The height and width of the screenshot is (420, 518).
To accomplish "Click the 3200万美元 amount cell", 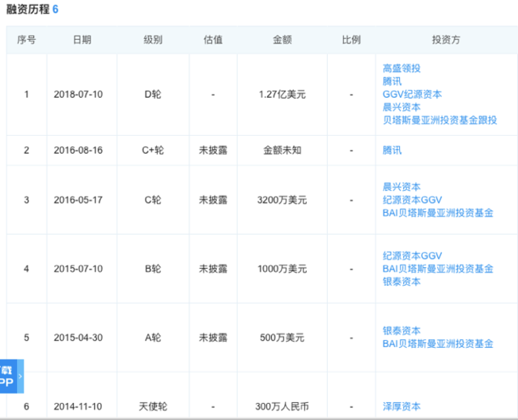I will (282, 200).
